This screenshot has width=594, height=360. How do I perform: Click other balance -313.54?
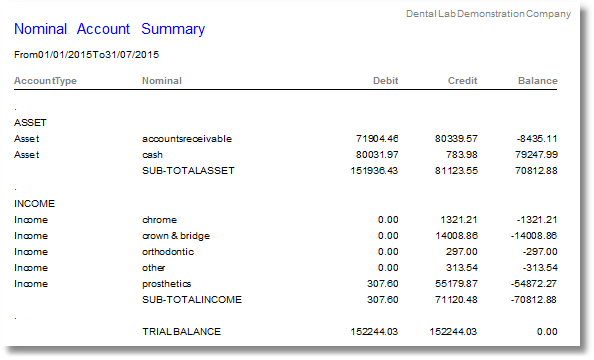pyautogui.click(x=540, y=268)
